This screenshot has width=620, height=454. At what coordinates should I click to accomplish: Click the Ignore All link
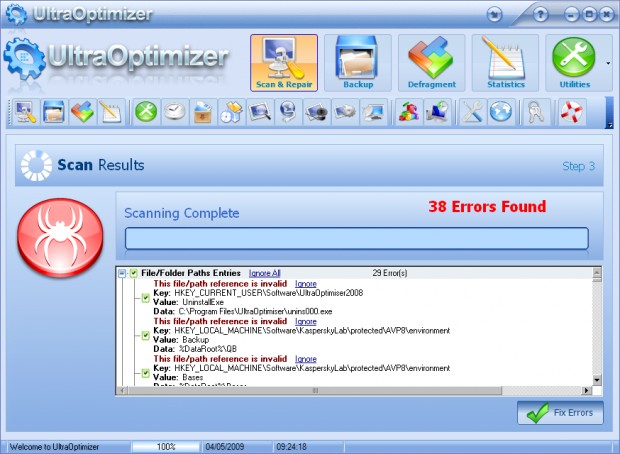(x=265, y=273)
